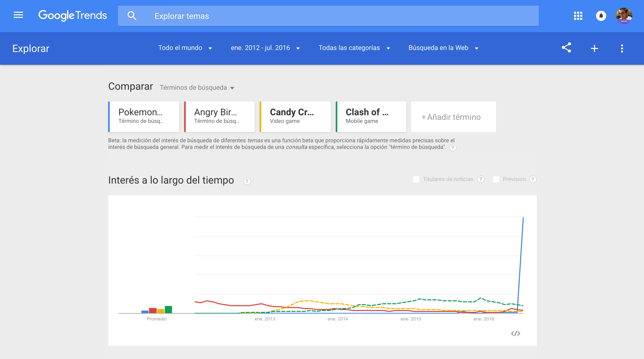Click the search magnifier icon
The height and width of the screenshot is (359, 644).
132,16
